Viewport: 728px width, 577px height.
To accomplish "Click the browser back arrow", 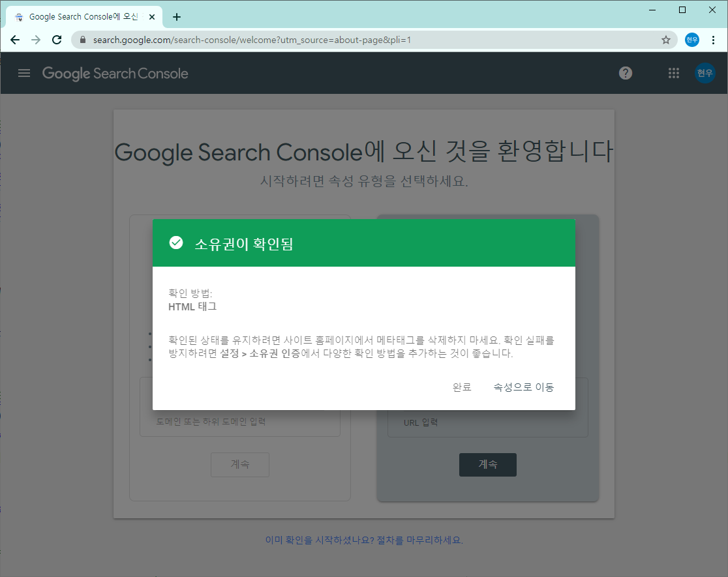I will pos(15,40).
